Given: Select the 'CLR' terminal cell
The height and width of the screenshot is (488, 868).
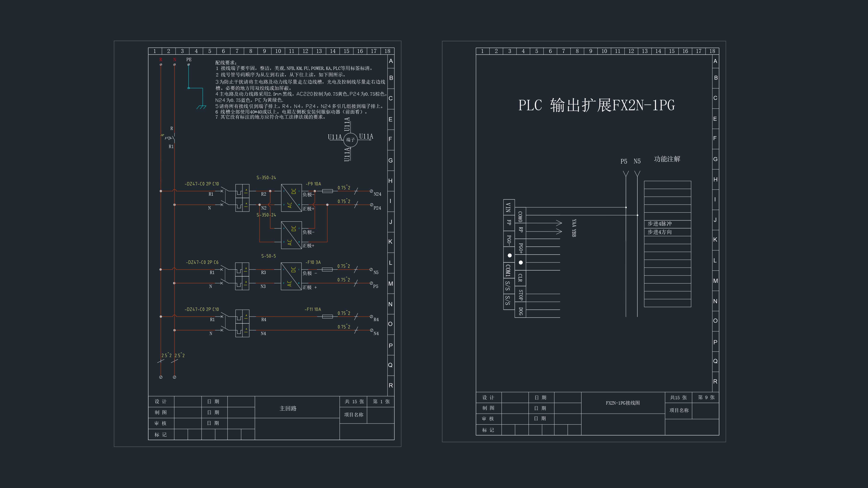Looking at the screenshot, I should (520, 278).
